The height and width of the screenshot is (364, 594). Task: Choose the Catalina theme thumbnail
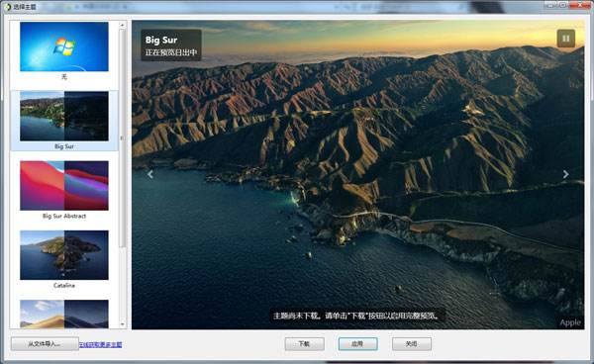[x=64, y=255]
